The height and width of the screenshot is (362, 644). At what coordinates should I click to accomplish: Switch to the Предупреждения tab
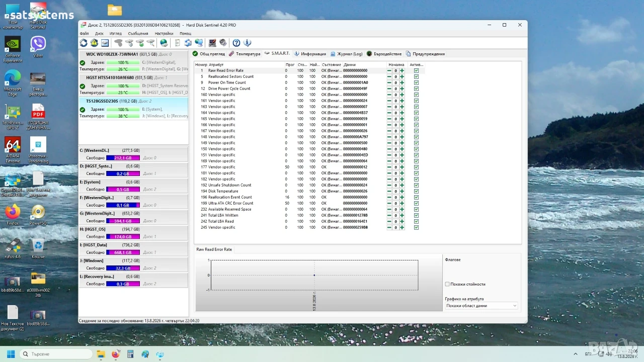click(426, 54)
